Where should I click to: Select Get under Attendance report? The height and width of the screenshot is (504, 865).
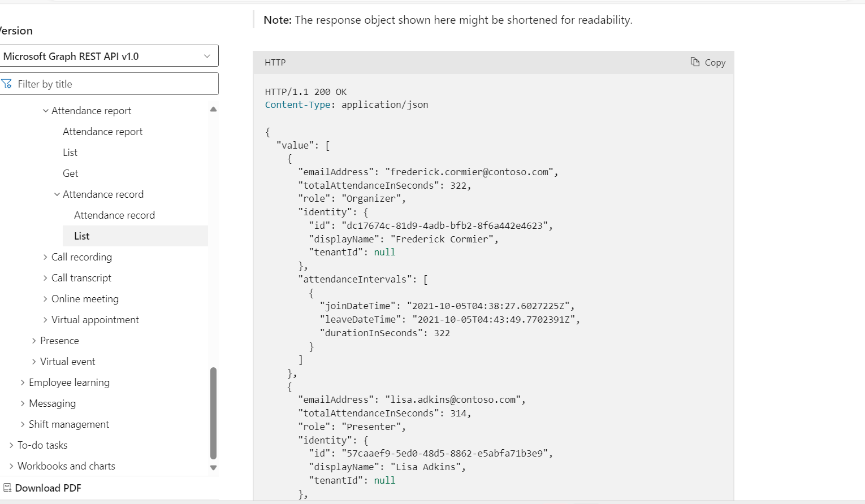(70, 173)
